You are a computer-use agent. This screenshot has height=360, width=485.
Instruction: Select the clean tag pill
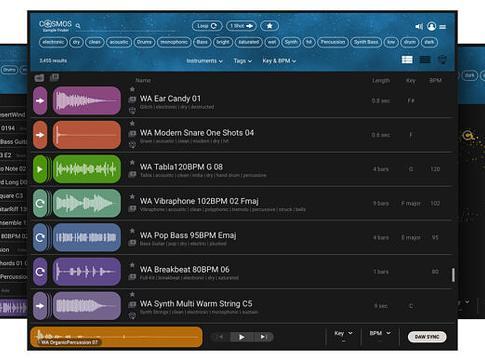(95, 42)
